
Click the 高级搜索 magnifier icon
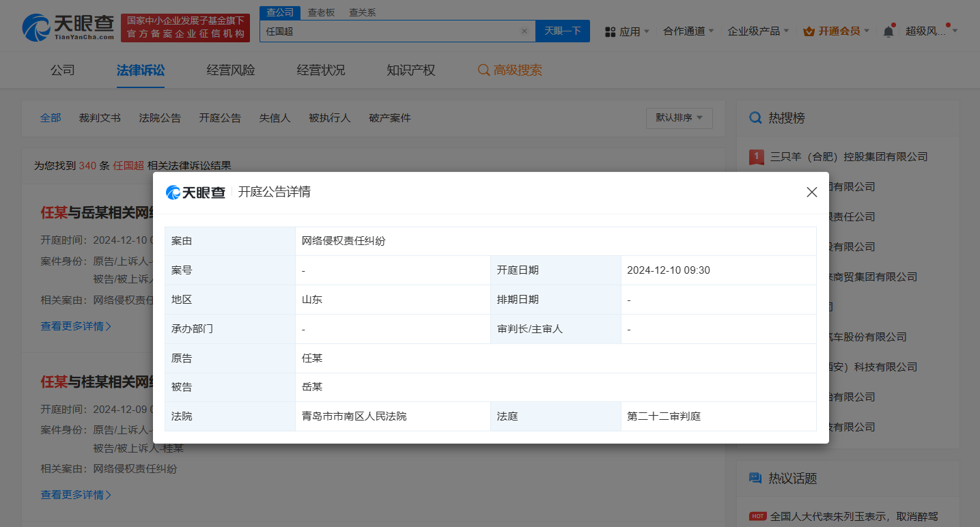(483, 70)
